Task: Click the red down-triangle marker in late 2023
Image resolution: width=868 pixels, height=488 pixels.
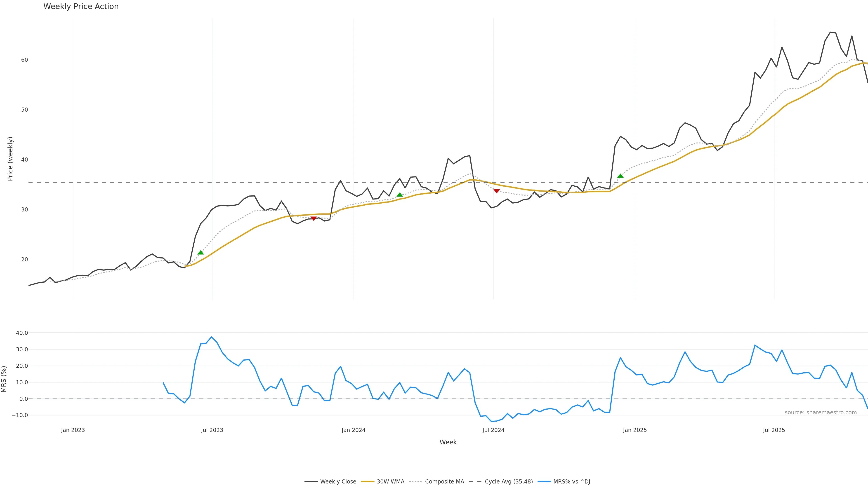Action: coord(313,218)
